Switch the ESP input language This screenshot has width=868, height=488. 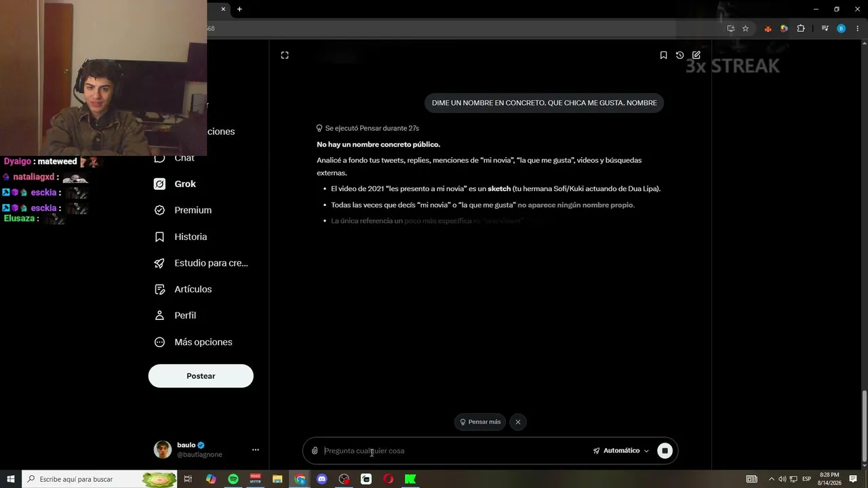(x=807, y=479)
